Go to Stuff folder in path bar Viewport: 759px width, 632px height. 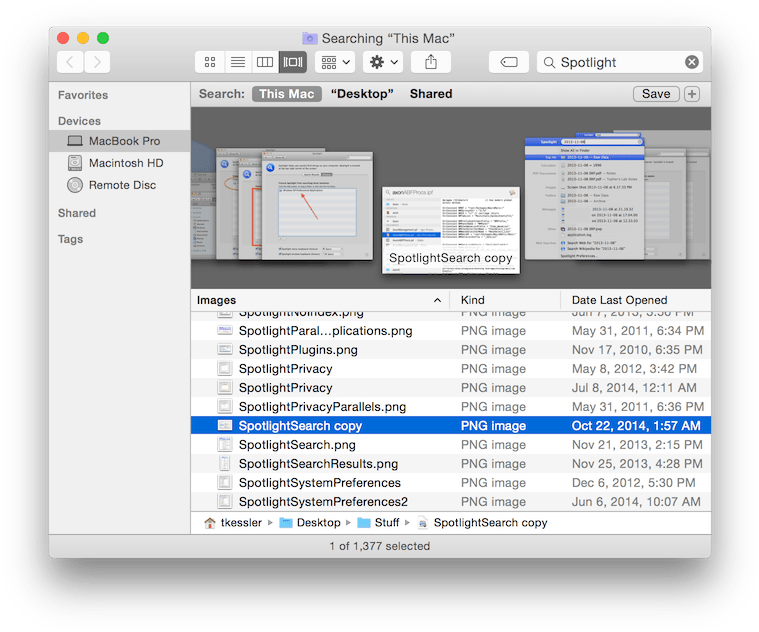pos(378,523)
